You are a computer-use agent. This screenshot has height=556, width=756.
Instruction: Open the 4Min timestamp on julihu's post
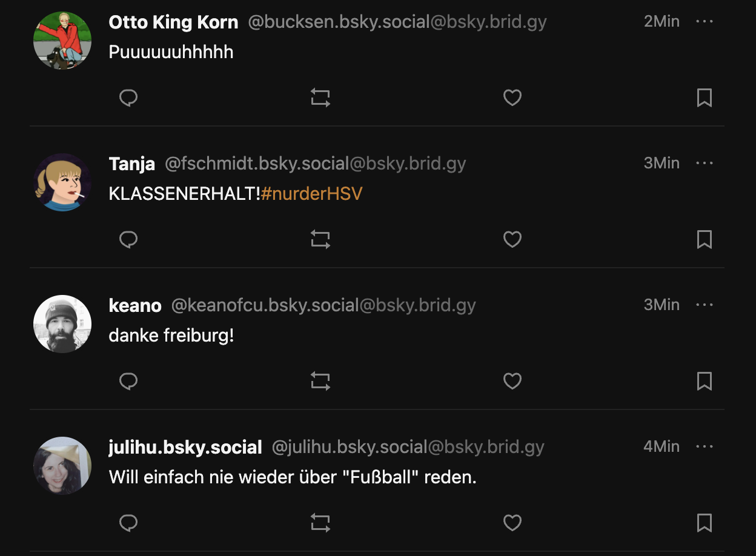click(661, 446)
